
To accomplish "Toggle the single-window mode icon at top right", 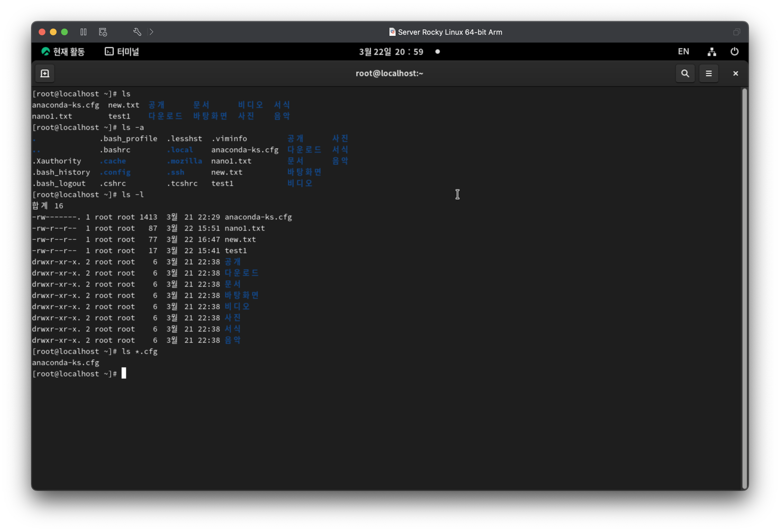I will [x=736, y=32].
